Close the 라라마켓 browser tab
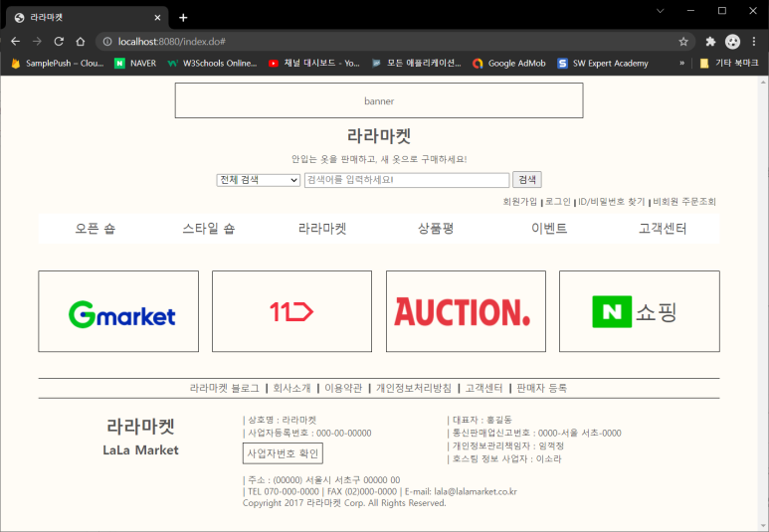This screenshot has width=769, height=532. [x=157, y=18]
